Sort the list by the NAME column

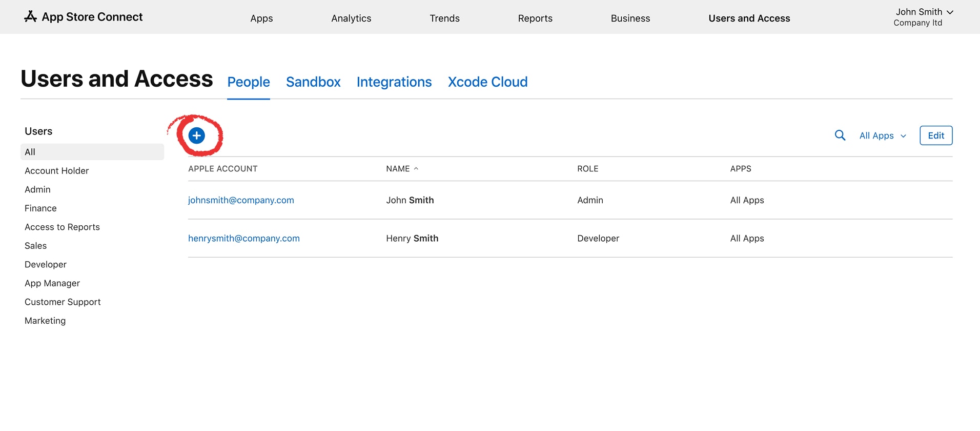[402, 169]
